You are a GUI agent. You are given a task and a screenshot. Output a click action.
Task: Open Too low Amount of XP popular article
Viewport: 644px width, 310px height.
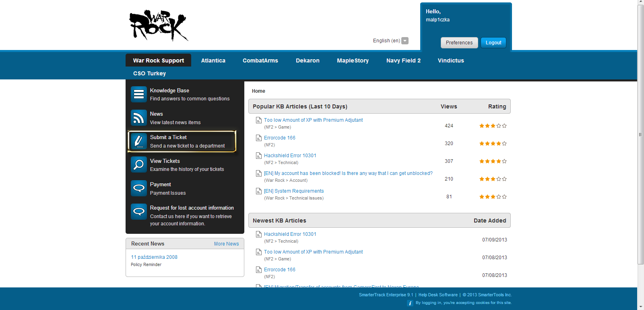pos(313,120)
